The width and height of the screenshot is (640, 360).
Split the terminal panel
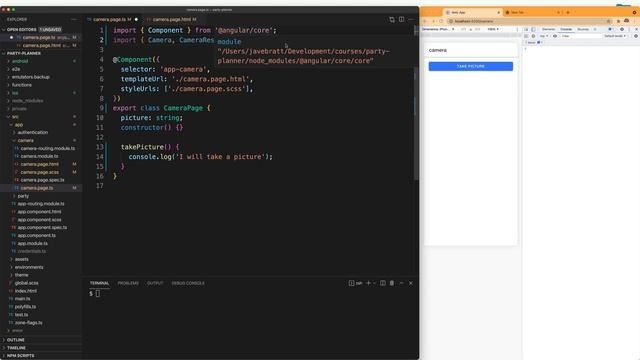pos(383,283)
